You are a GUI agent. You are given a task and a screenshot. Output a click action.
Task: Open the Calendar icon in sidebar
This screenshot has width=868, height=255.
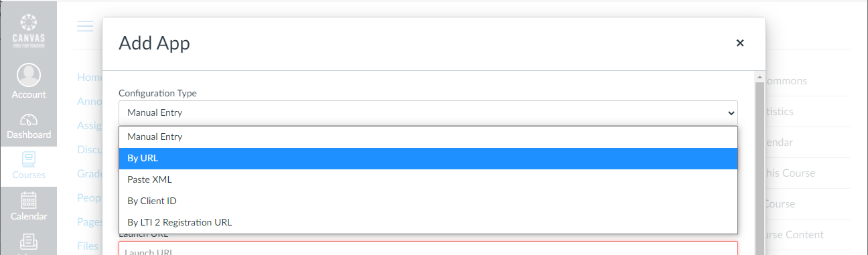[29, 200]
